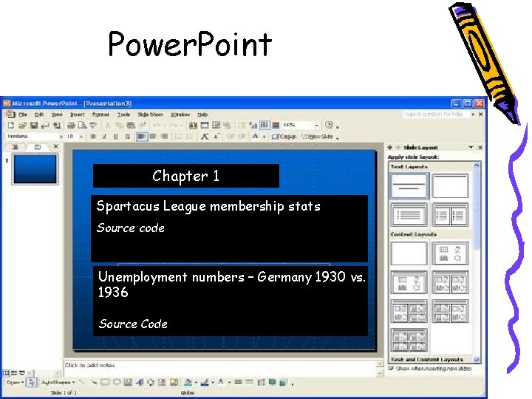Toggle Align Left button

pyautogui.click(x=141, y=137)
